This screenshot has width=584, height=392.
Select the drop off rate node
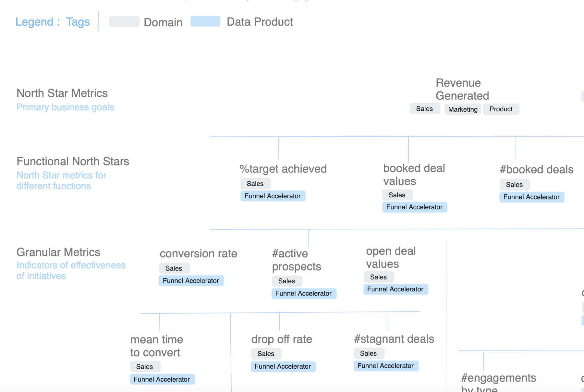coord(281,339)
